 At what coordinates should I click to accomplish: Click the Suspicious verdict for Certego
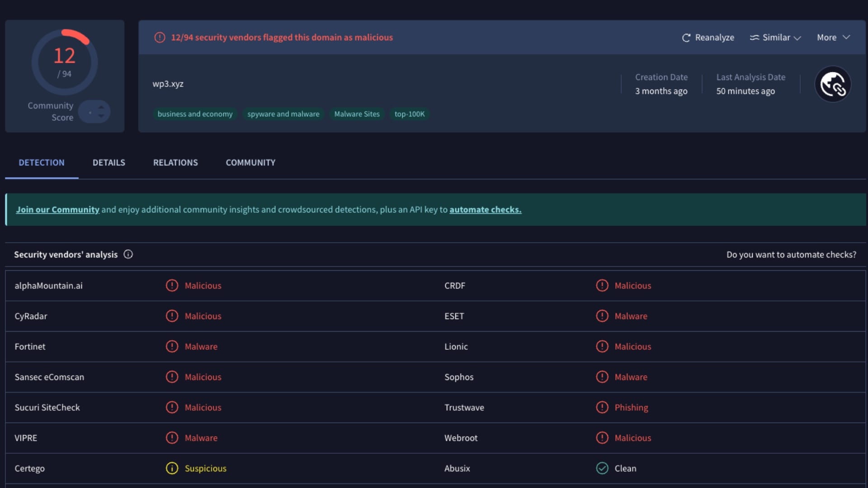click(x=205, y=469)
